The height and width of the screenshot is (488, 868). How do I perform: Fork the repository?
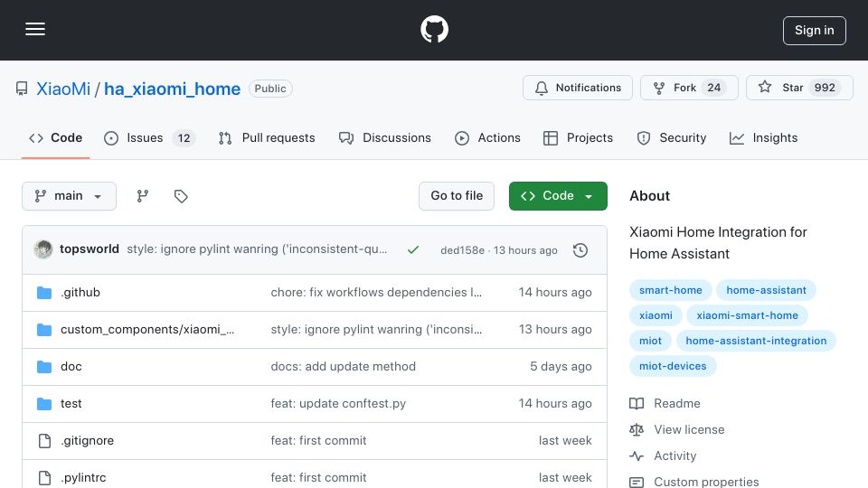[689, 88]
